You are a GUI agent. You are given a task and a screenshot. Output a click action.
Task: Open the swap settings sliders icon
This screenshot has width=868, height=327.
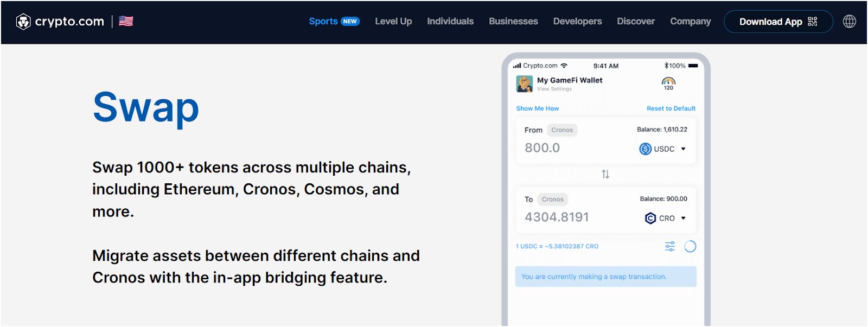pyautogui.click(x=670, y=246)
